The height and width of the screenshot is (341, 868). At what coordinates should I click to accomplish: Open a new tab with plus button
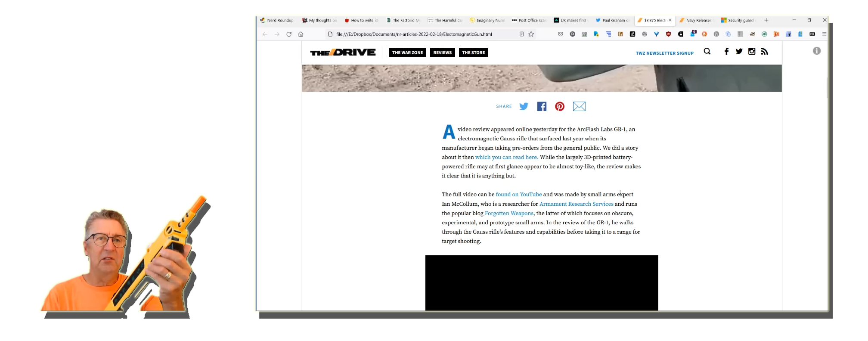pos(766,20)
